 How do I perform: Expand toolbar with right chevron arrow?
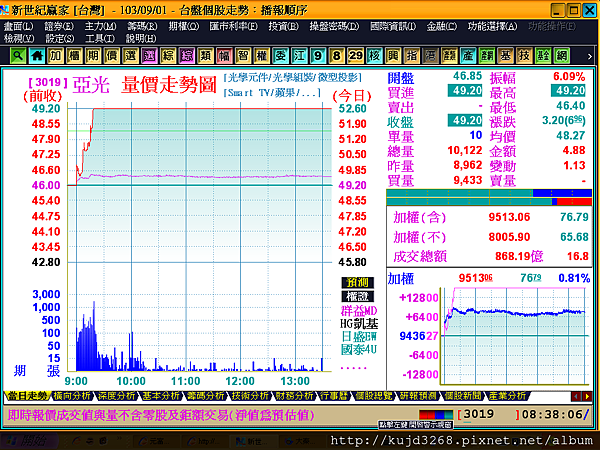tap(590, 57)
